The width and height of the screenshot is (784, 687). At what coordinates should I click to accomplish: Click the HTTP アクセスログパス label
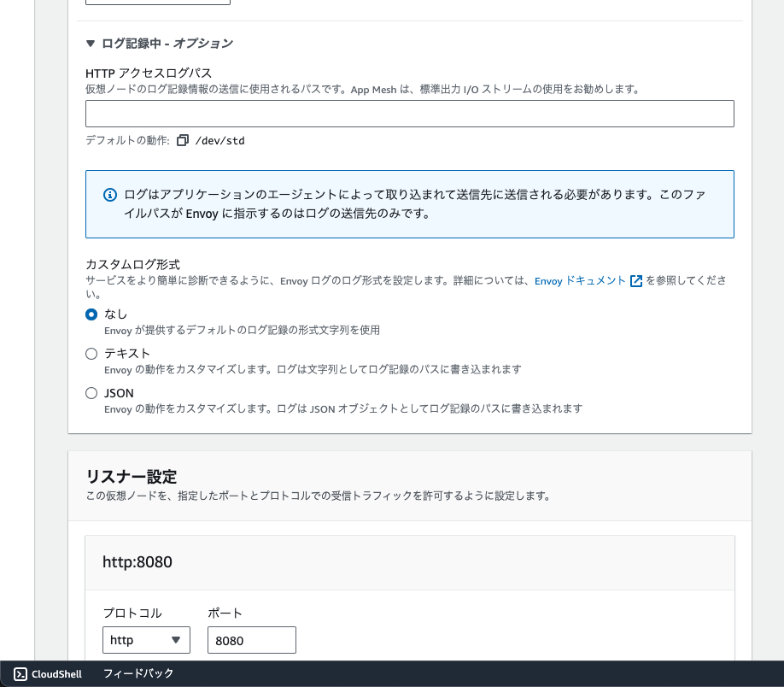tap(149, 73)
